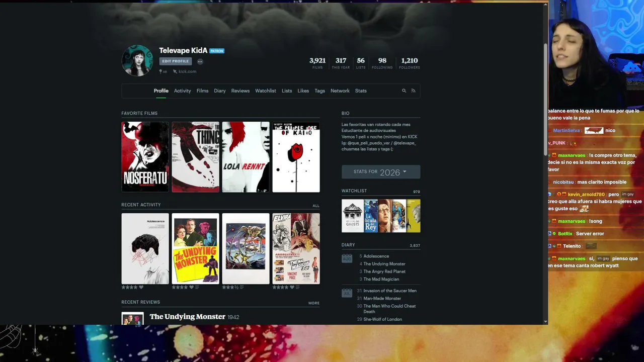Viewport: 644px width, 362px height.
Task: Open the Lists tab
Action: click(x=287, y=91)
